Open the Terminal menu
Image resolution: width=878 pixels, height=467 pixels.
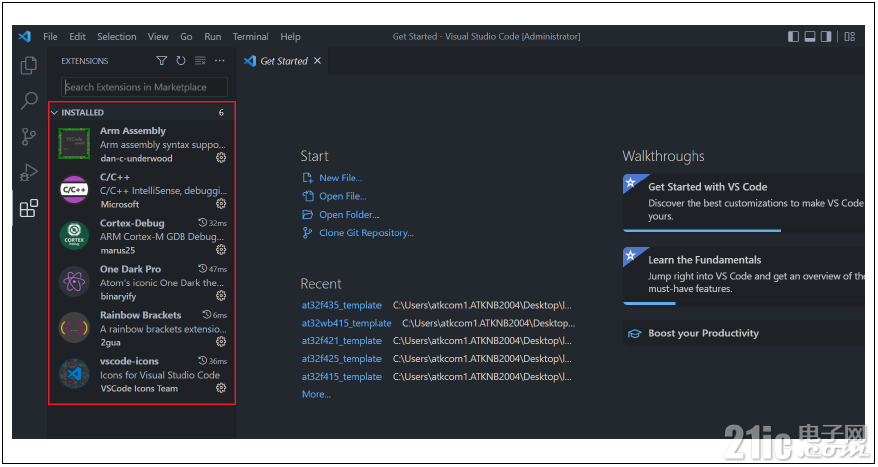(x=250, y=36)
